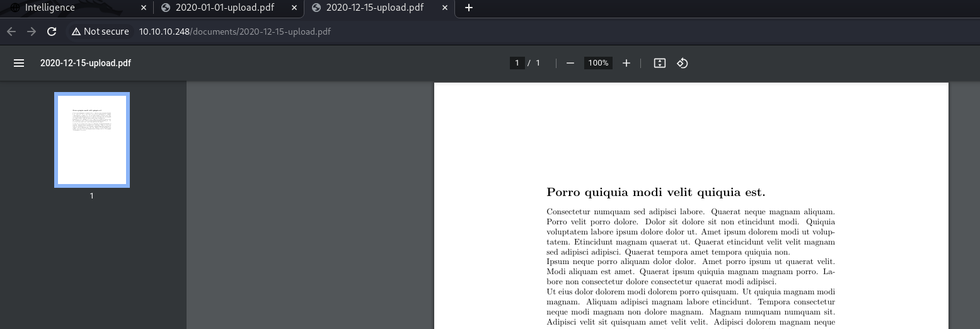Click the current page number field

(517, 63)
